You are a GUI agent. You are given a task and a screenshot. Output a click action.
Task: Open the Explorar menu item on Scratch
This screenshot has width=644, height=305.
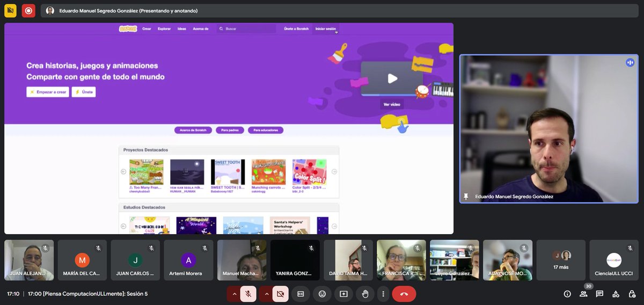tap(164, 28)
